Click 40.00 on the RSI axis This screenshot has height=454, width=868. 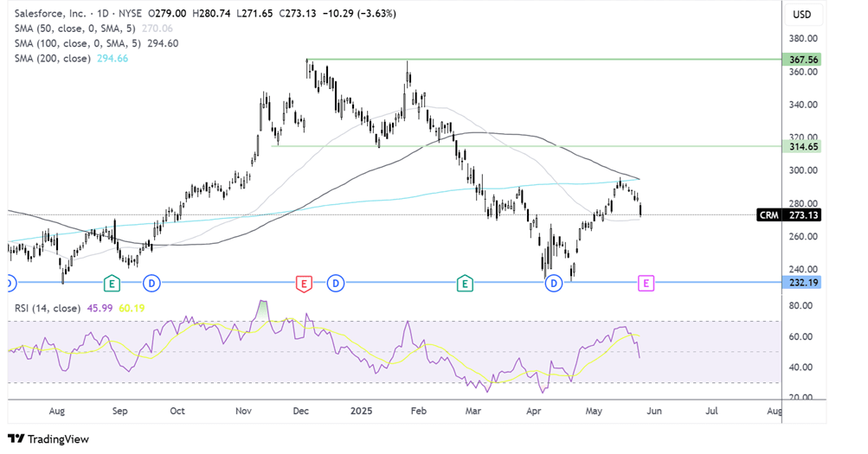tap(800, 368)
